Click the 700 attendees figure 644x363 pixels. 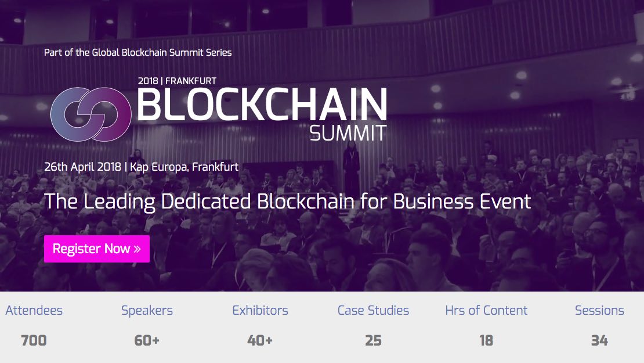[x=34, y=340]
